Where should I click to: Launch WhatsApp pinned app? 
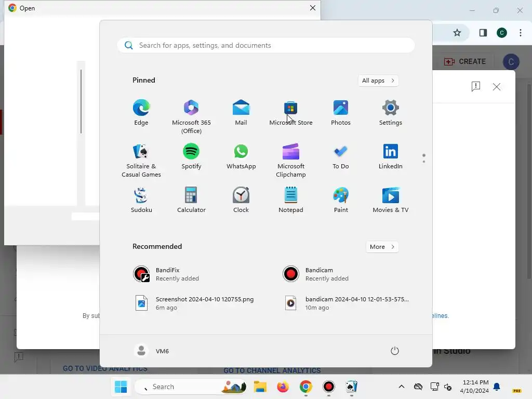[x=241, y=156]
